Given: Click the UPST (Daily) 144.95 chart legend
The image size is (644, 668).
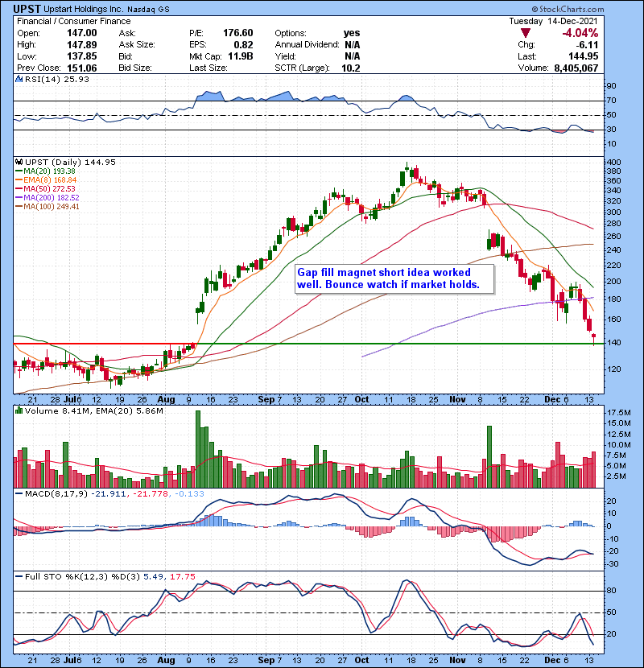Looking at the screenshot, I should [x=70, y=163].
